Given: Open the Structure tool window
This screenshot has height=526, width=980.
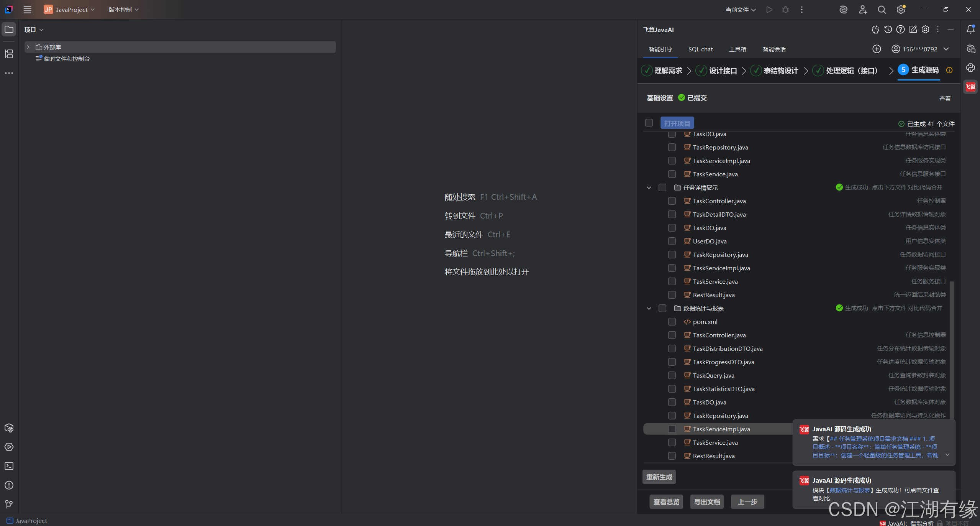Looking at the screenshot, I should pyautogui.click(x=9, y=54).
